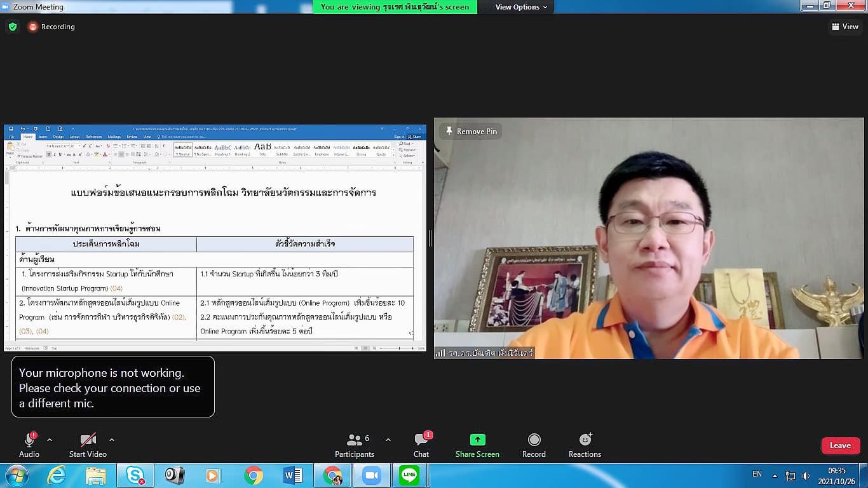Remove Pin from the pinned video
868x488 pixels.
click(471, 132)
